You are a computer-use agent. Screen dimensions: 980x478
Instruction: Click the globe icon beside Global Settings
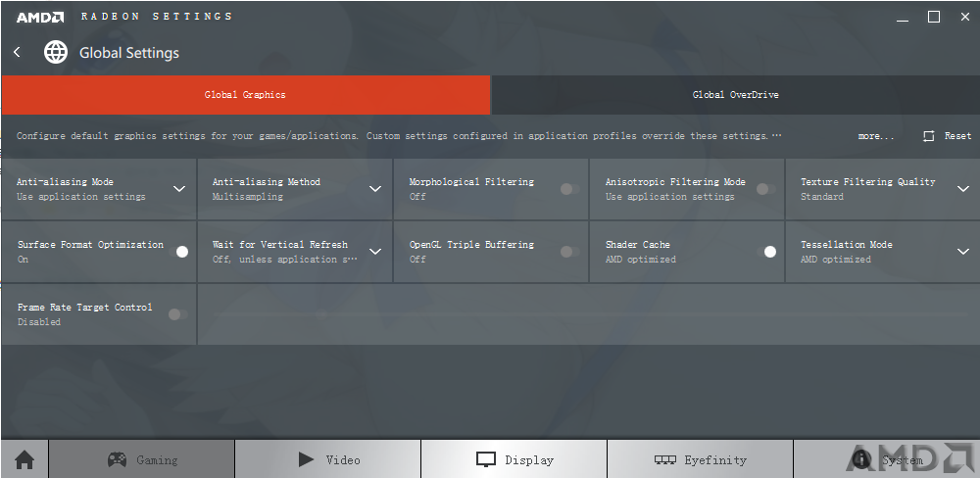(x=56, y=53)
